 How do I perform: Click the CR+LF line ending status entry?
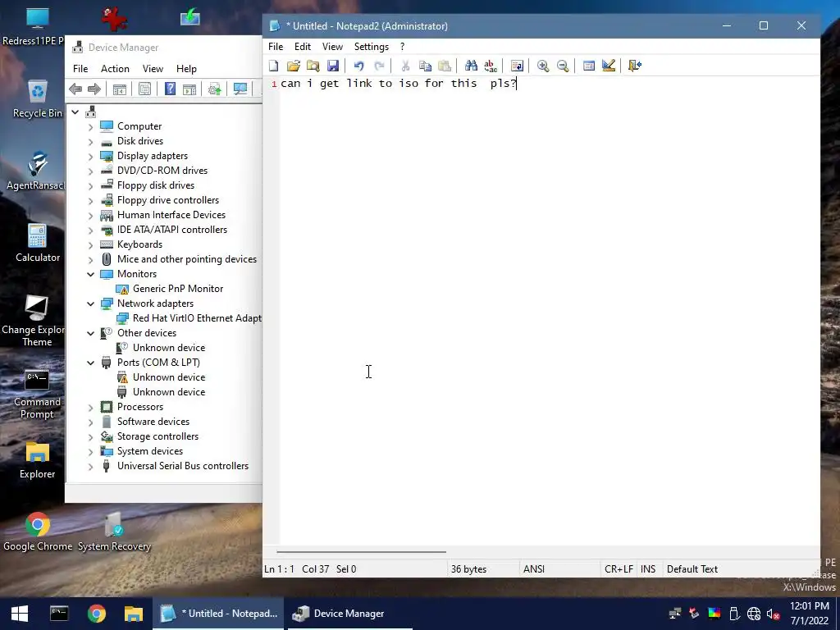coord(619,569)
